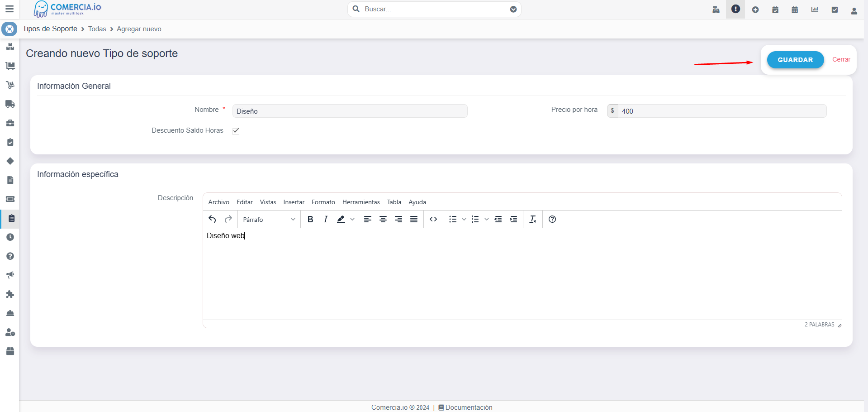Screen dimensions: 868x412
Task: Open the Herramientas menu
Action: pos(361,202)
